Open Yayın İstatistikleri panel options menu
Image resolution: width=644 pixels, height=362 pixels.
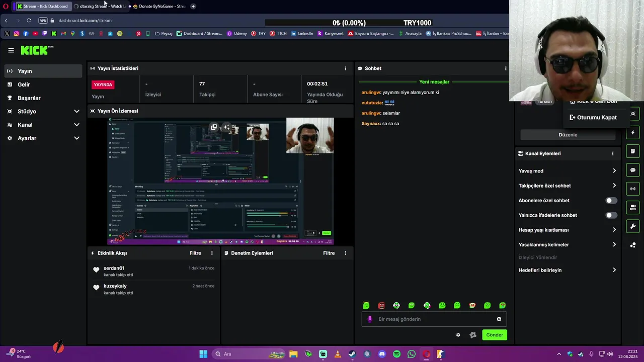coord(345,68)
